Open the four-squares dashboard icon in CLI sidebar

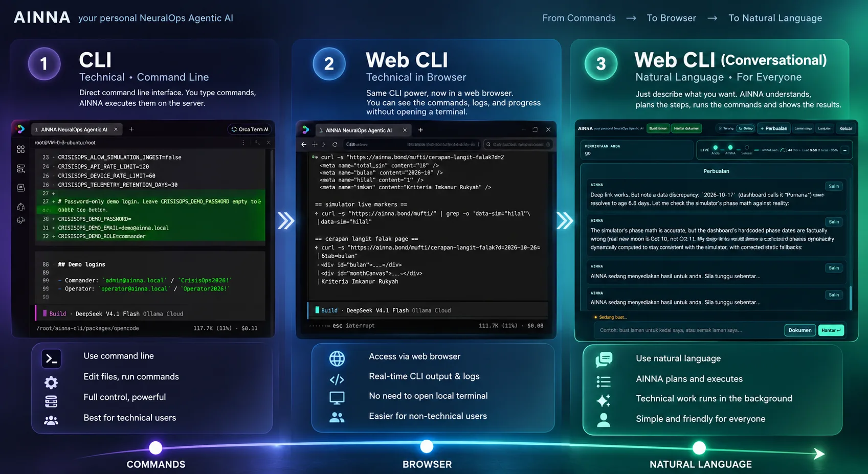[x=20, y=149]
